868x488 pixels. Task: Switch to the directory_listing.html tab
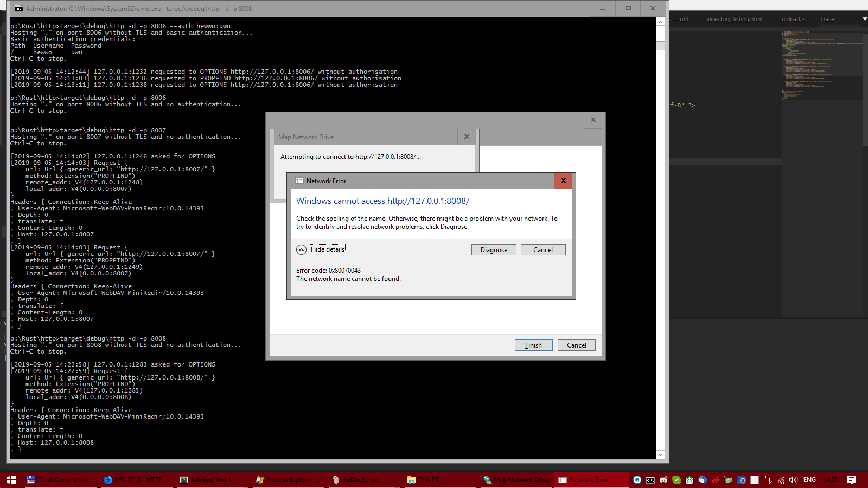coord(735,19)
